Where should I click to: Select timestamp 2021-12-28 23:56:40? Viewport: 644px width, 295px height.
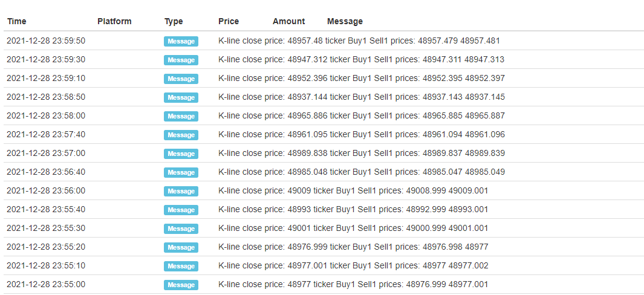pos(46,172)
